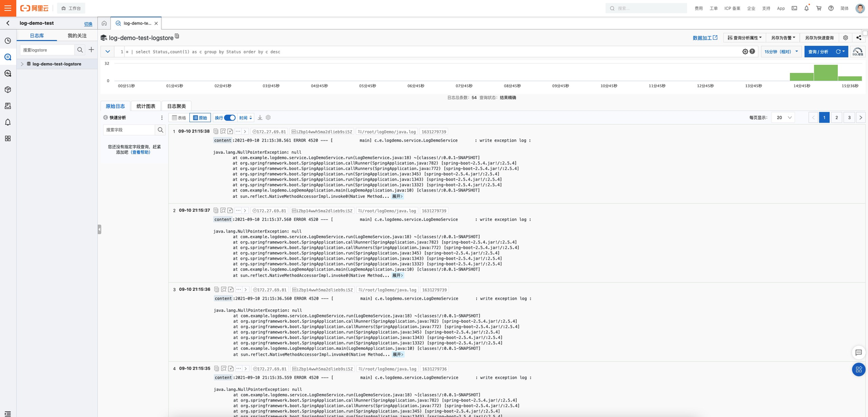Open query help question mark icon
Screen dimensions: 868x417
[x=752, y=51]
